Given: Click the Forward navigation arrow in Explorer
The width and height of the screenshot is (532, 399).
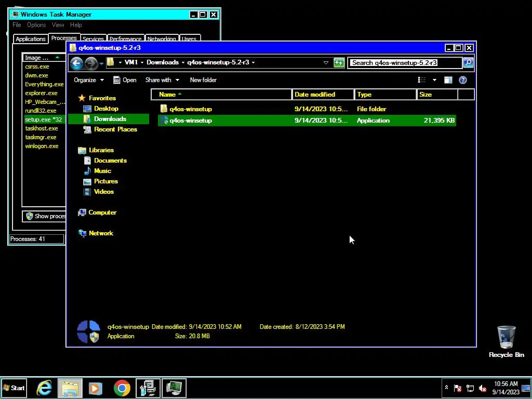Looking at the screenshot, I should coord(91,63).
